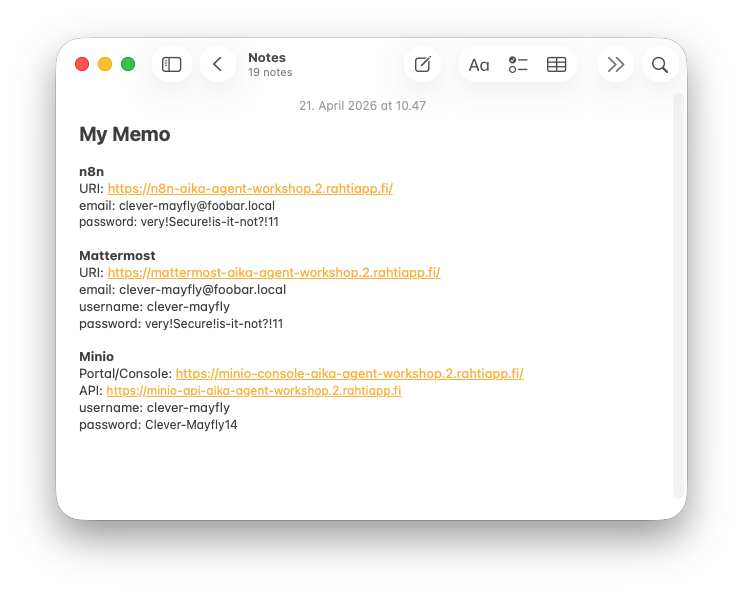Viewport: 743px width, 594px height.
Task: Open the Aa text format options
Action: pyautogui.click(x=479, y=65)
